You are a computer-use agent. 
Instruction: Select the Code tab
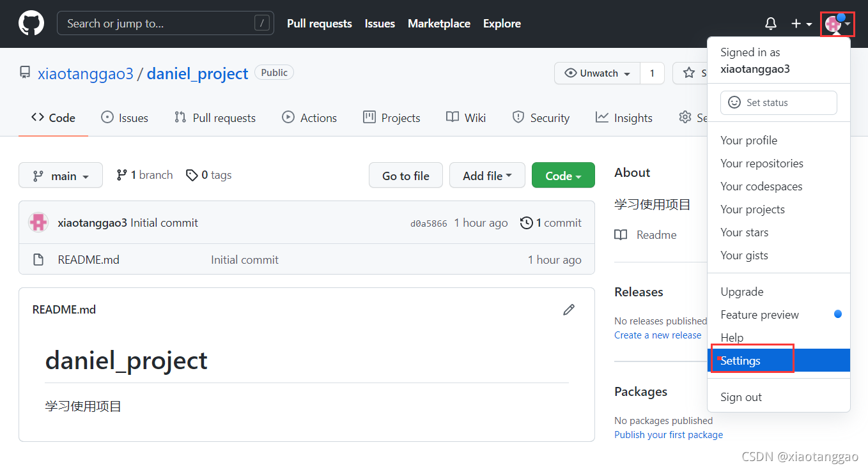coord(53,117)
